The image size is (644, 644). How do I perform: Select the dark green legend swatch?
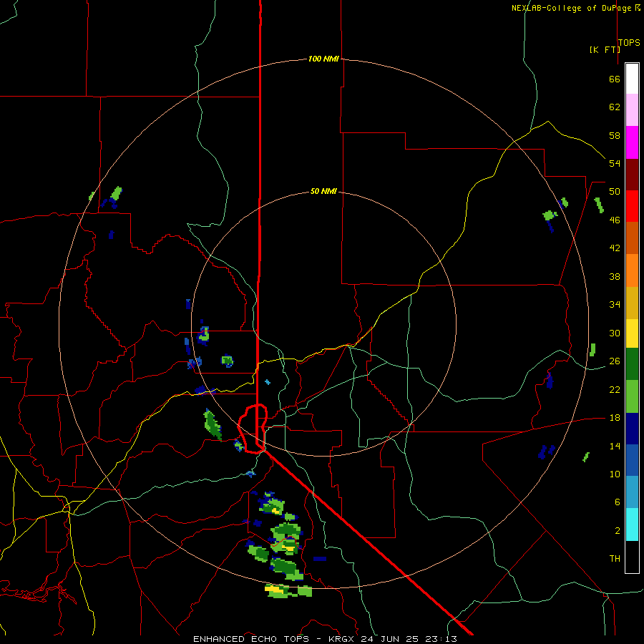pos(632,364)
